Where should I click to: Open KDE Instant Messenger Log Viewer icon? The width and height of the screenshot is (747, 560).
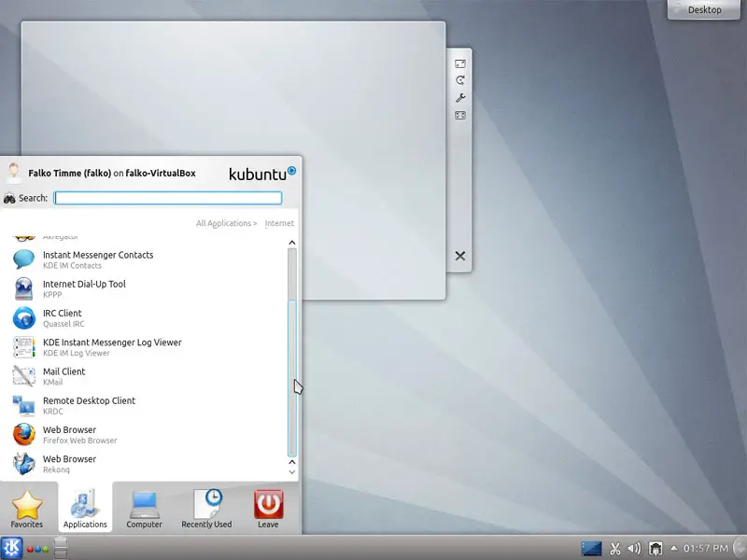tap(24, 347)
